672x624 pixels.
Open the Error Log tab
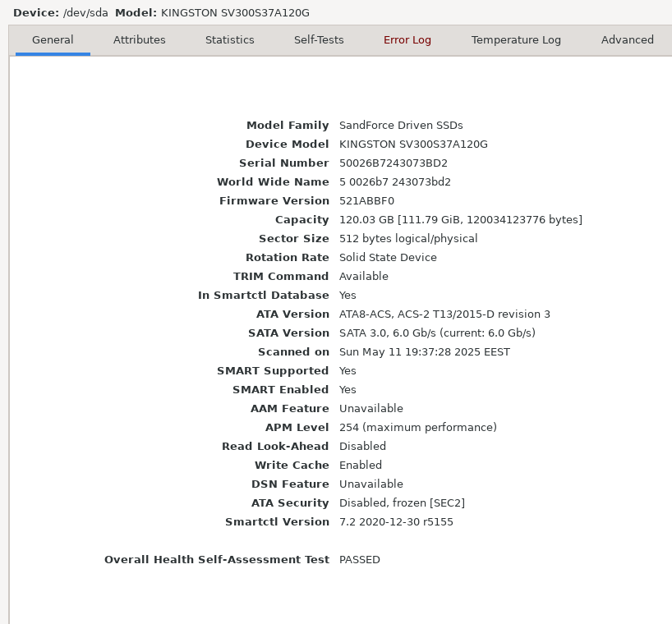point(407,40)
